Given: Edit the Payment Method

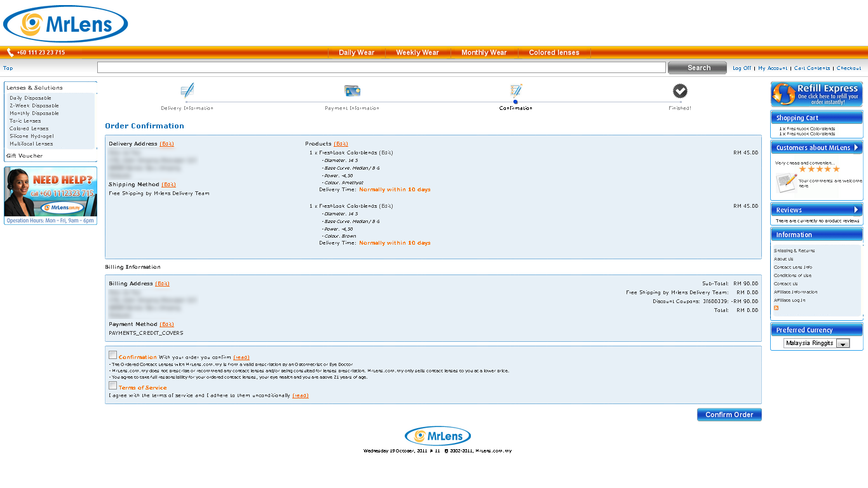Looking at the screenshot, I should click(x=166, y=325).
